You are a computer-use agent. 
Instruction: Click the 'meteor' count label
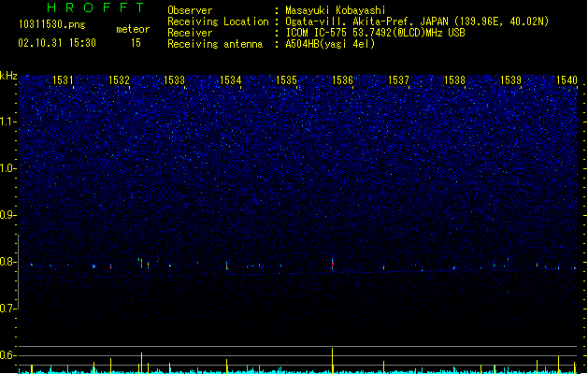point(133,29)
